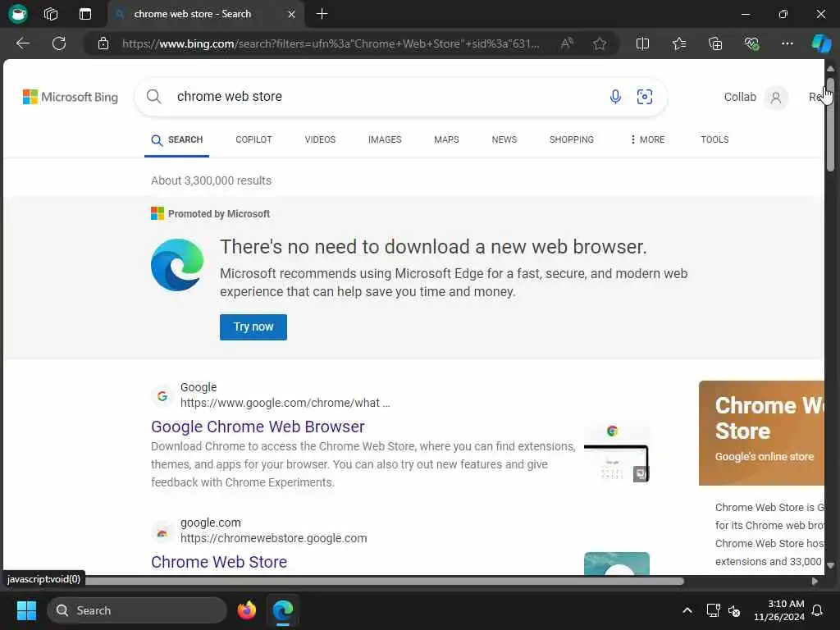Expand the MORE dropdown menu
The image size is (840, 630).
[x=647, y=139]
